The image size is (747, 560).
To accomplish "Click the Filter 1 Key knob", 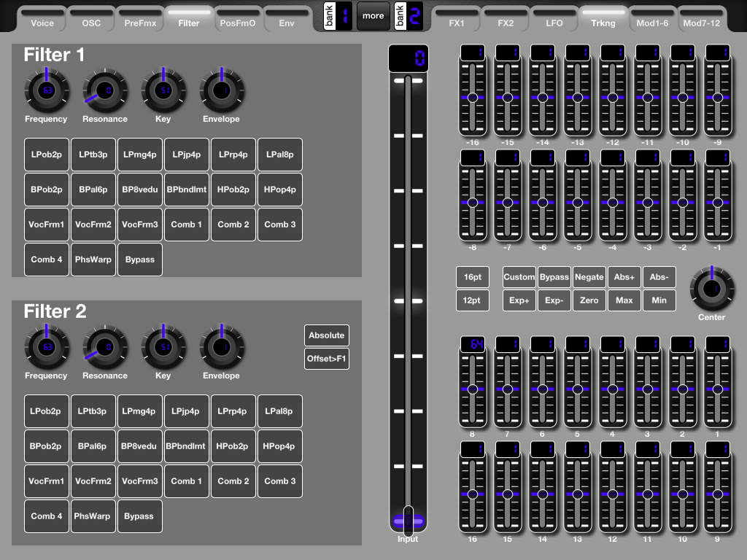I will click(x=163, y=90).
